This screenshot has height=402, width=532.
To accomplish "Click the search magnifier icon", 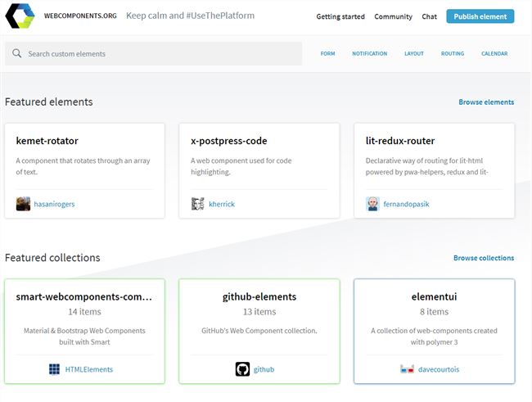I will [16, 53].
